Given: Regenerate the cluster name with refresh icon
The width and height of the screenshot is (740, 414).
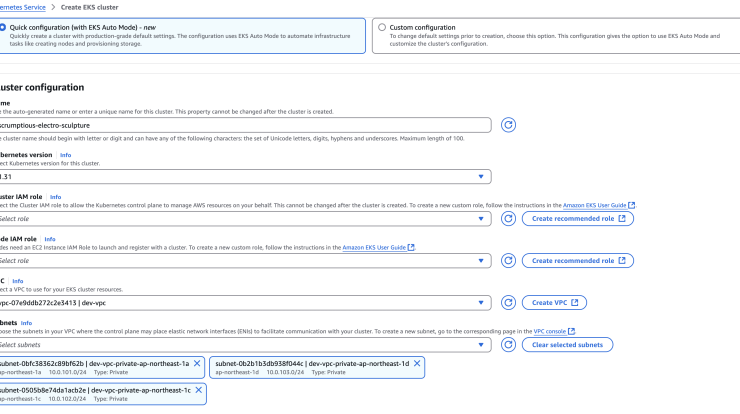Looking at the screenshot, I should click(508, 125).
